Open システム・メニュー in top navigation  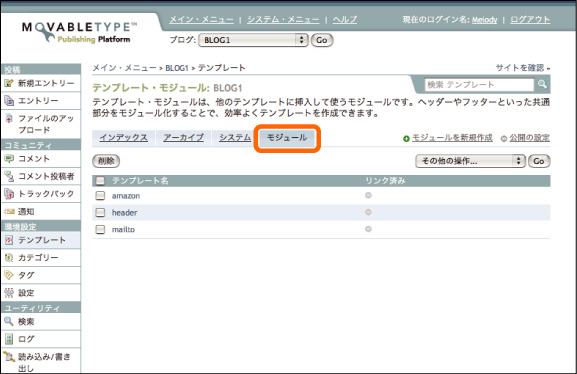click(283, 20)
